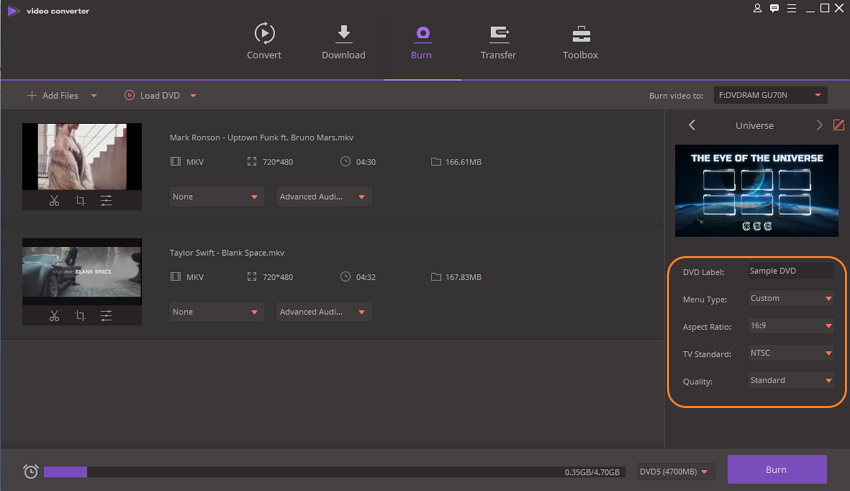
Task: Go to the Toolbox tab
Action: pyautogui.click(x=580, y=42)
